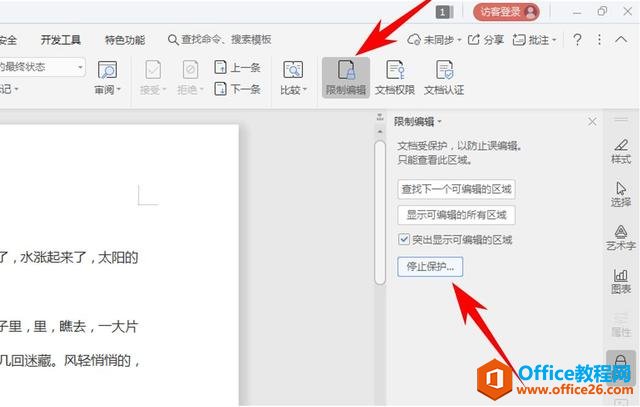Expand the markup (记) dropdown arrow

click(17, 89)
